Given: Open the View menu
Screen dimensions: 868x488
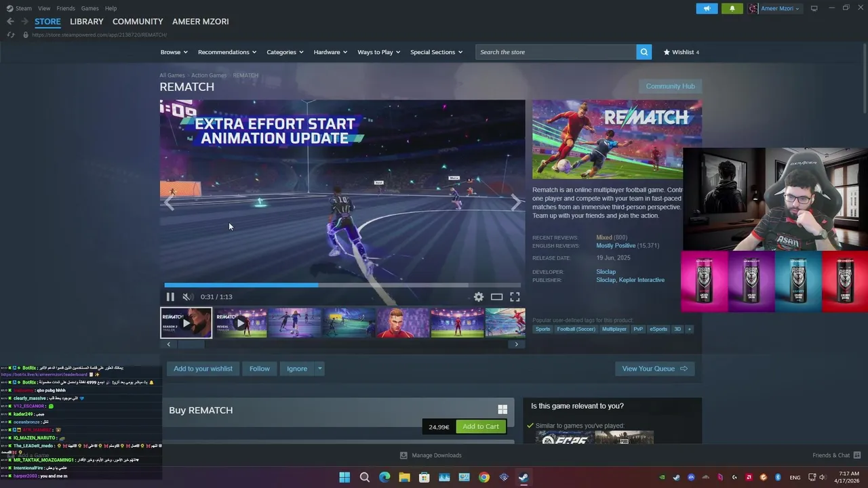Looking at the screenshot, I should [44, 8].
